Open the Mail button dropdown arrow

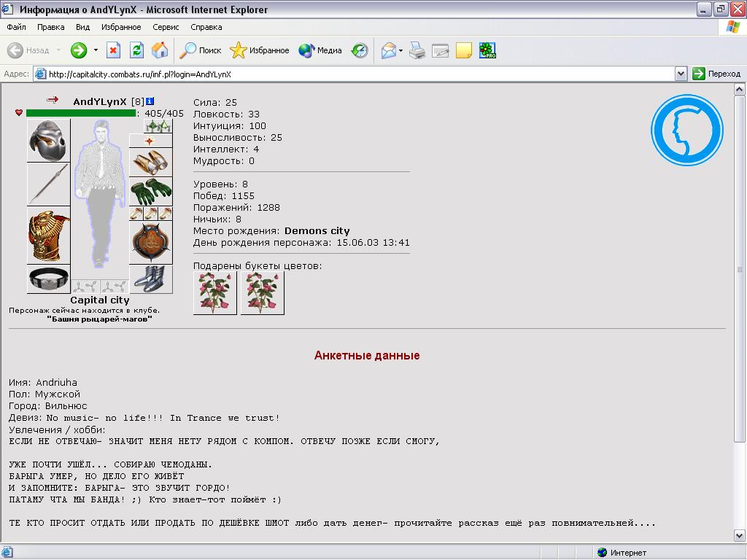(400, 50)
